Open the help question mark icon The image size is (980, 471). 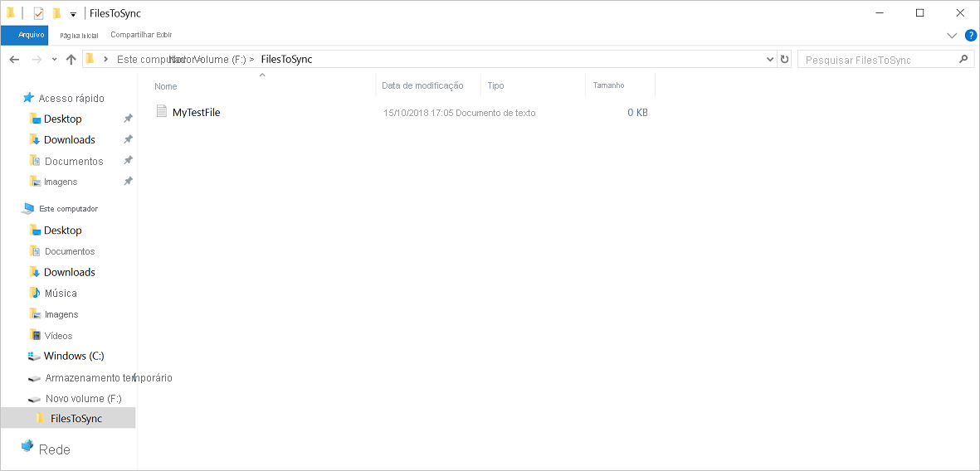pyautogui.click(x=970, y=36)
